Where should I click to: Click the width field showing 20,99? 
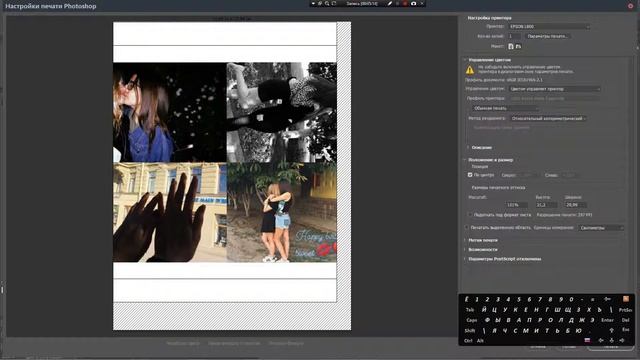[x=576, y=204]
